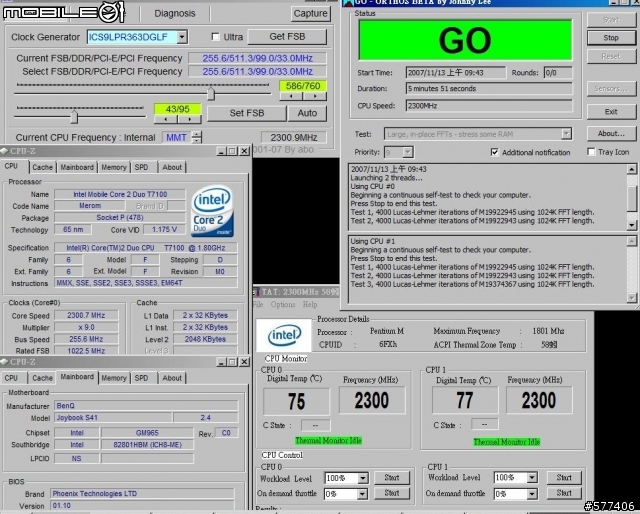Click the second lower slider handle
This screenshot has width=640, height=514.
tap(74, 117)
